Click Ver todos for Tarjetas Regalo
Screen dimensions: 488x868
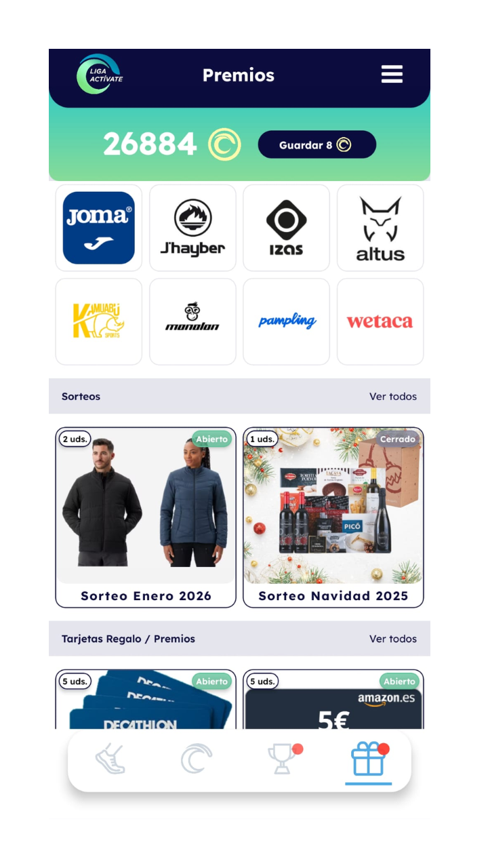[393, 639]
